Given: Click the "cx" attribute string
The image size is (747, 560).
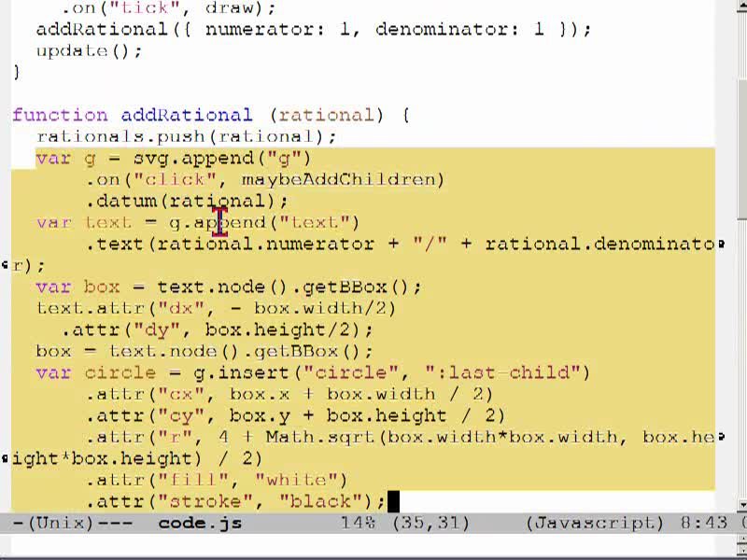Looking at the screenshot, I should click(181, 394).
